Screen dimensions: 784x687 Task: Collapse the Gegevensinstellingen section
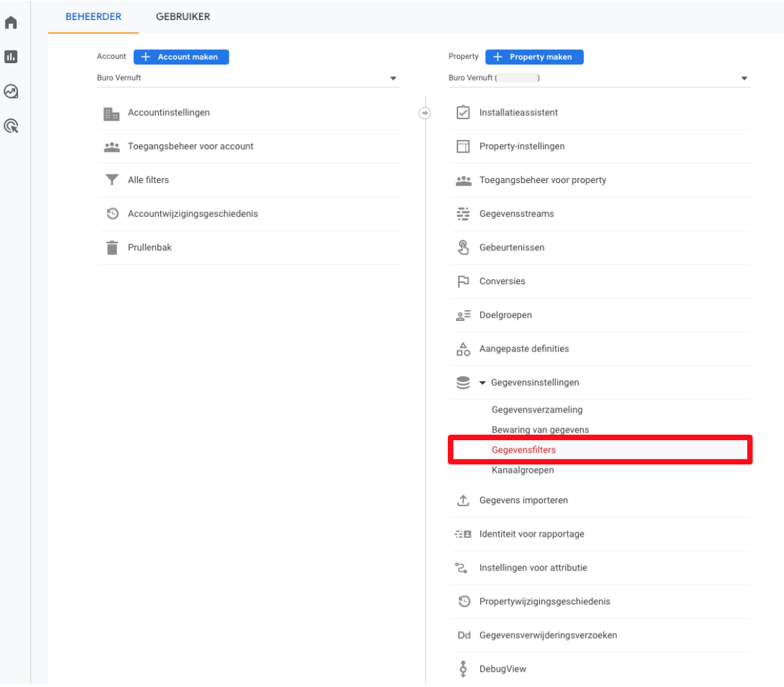coord(482,383)
